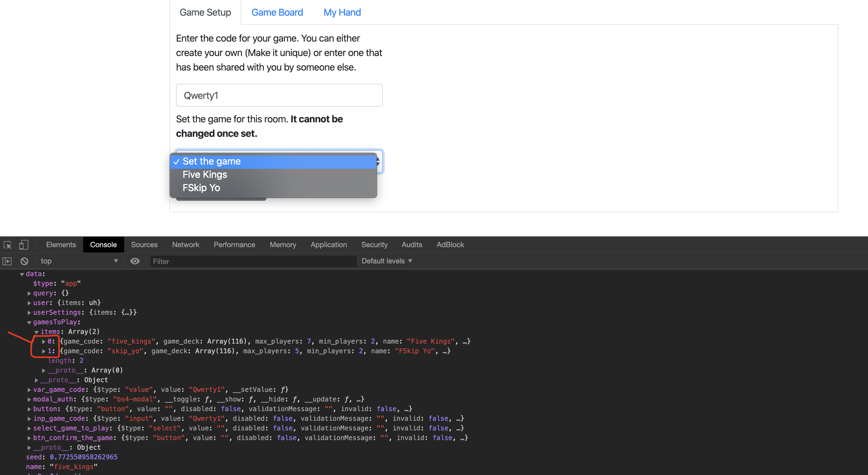The image size is (868, 475).
Task: Open the Application tab
Action: [x=329, y=245]
